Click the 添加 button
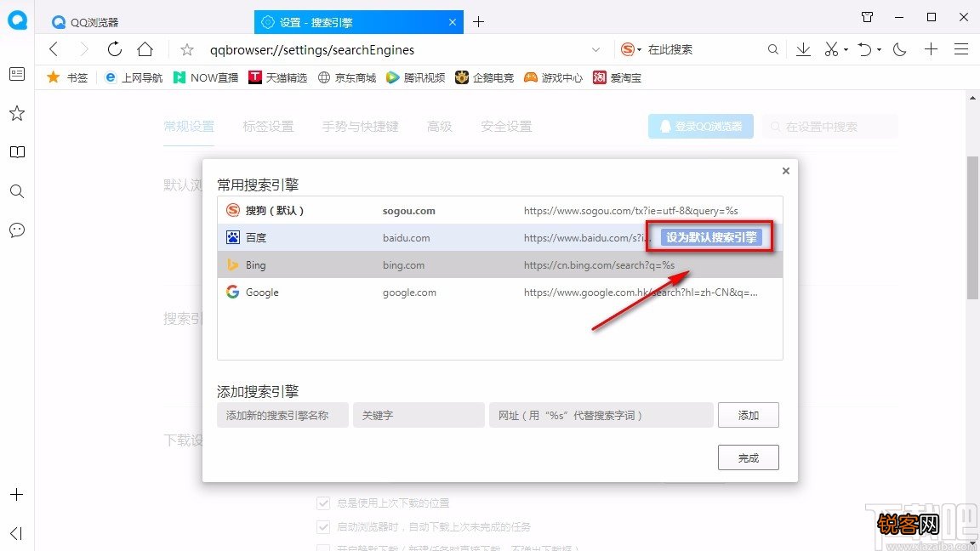980x551 pixels. (748, 415)
